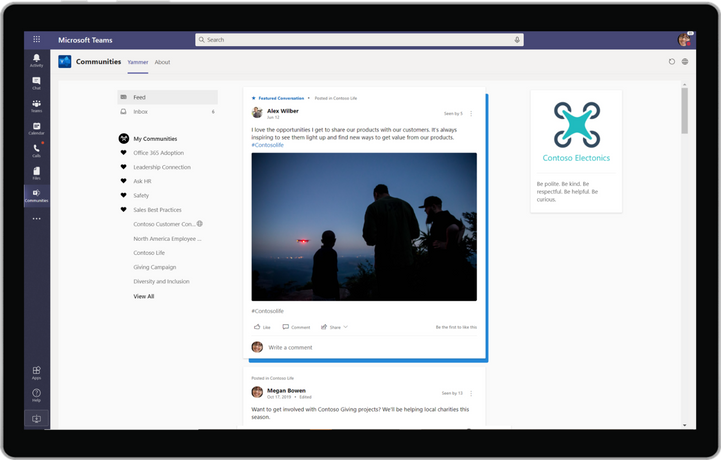The height and width of the screenshot is (460, 721).
Task: Click the Communities Yammer app logo
Action: (65, 62)
